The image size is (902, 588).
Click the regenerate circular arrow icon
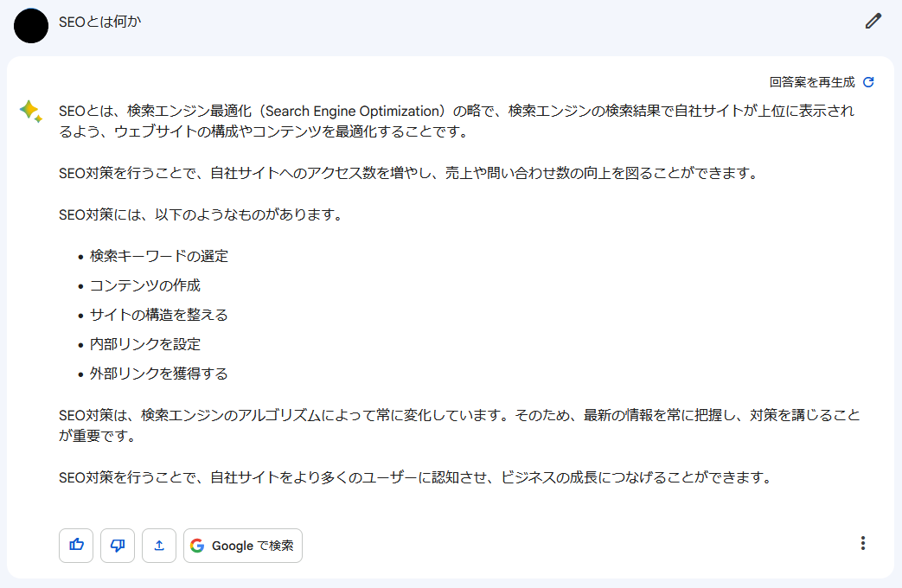pyautogui.click(x=869, y=82)
